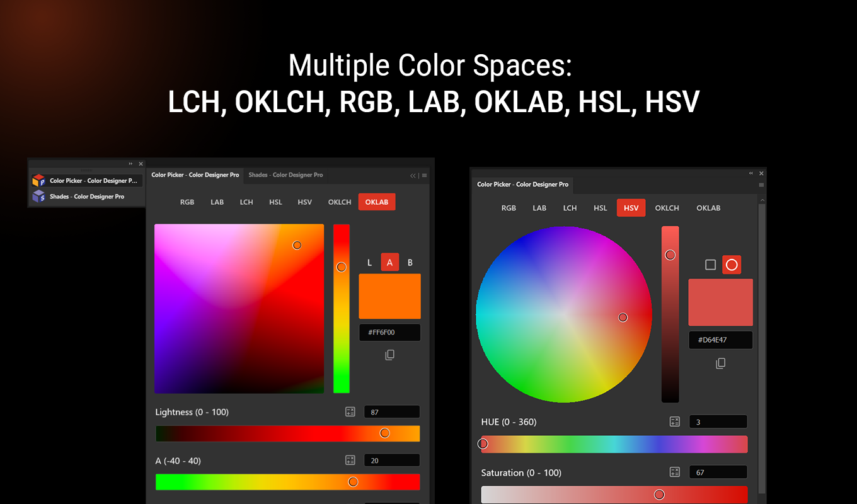Viewport: 857px width, 504px height.
Task: Select the OKLCH color space in HSV panel
Action: [x=667, y=207]
